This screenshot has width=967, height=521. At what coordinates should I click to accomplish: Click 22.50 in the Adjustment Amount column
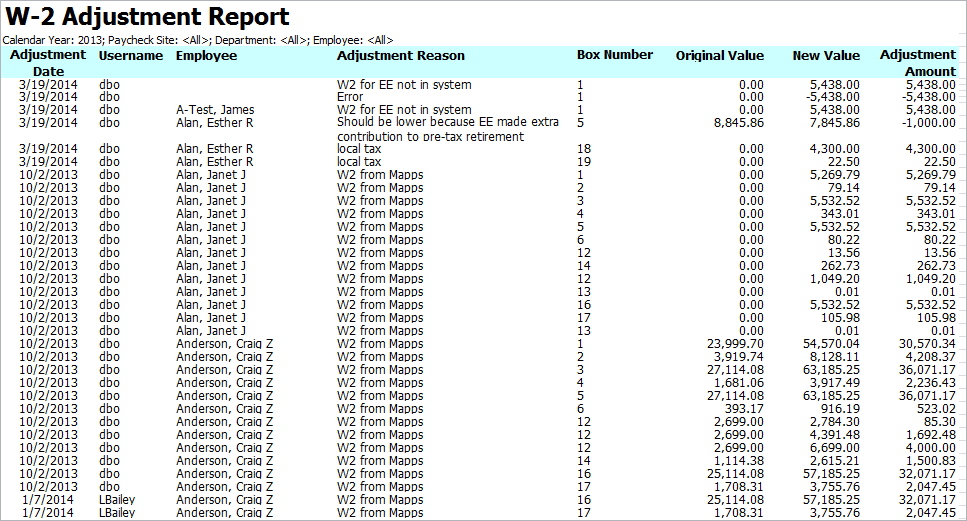click(x=940, y=162)
